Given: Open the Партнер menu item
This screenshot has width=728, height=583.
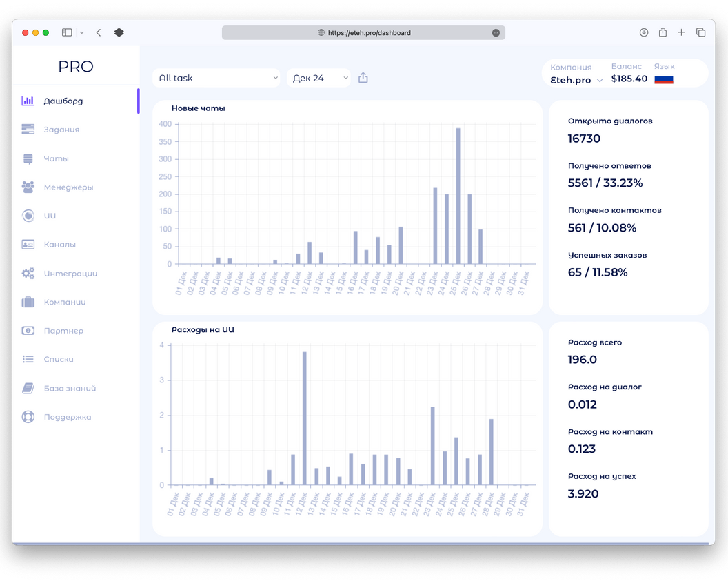Looking at the screenshot, I should [x=63, y=331].
